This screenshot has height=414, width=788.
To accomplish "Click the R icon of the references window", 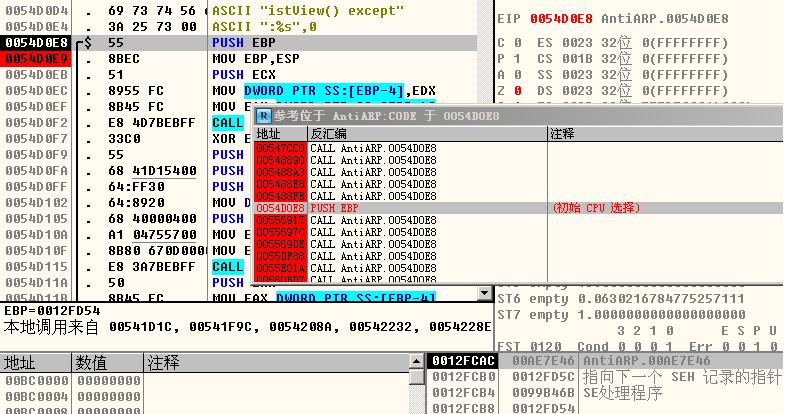I will click(263, 116).
